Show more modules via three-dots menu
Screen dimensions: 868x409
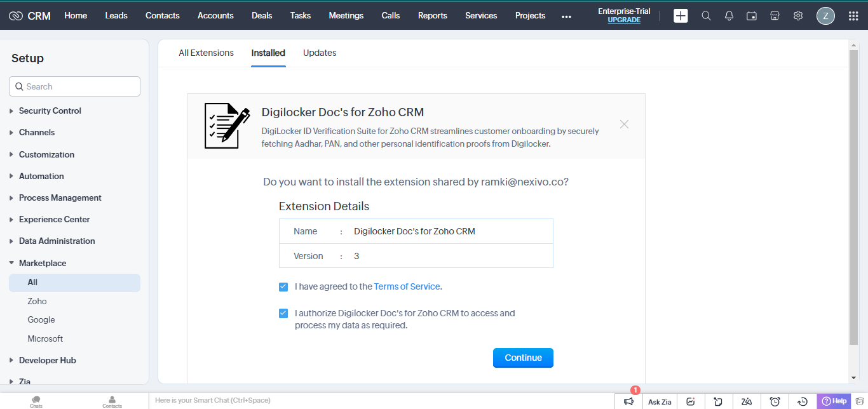566,17
